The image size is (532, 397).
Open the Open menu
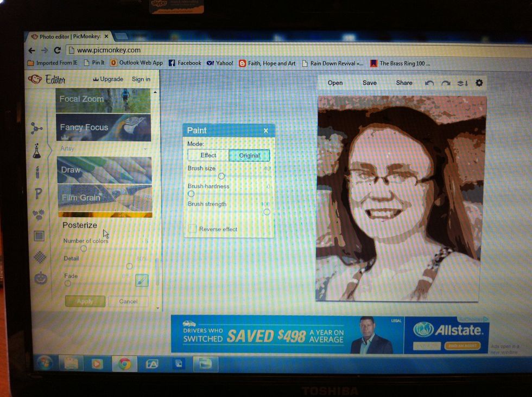pyautogui.click(x=335, y=83)
